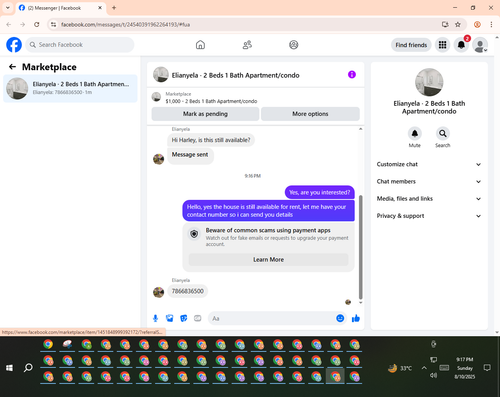
Task: Open weather widget showing 33°C
Action: (x=400, y=368)
